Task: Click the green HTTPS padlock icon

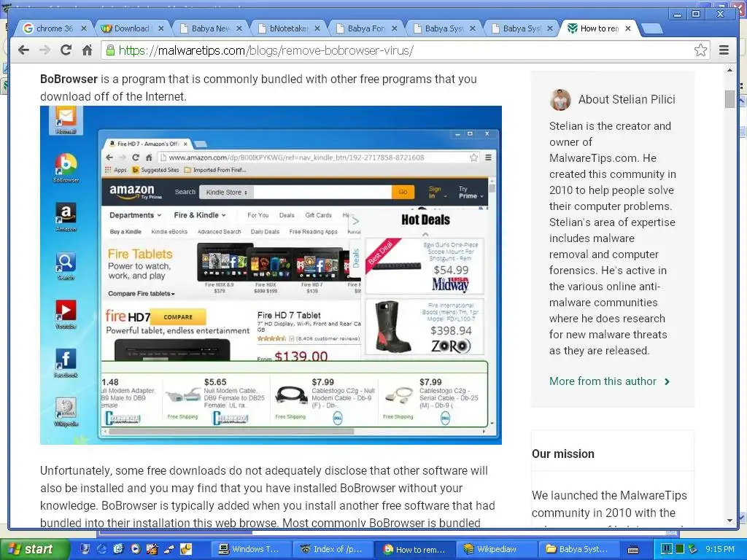Action: pos(110,50)
